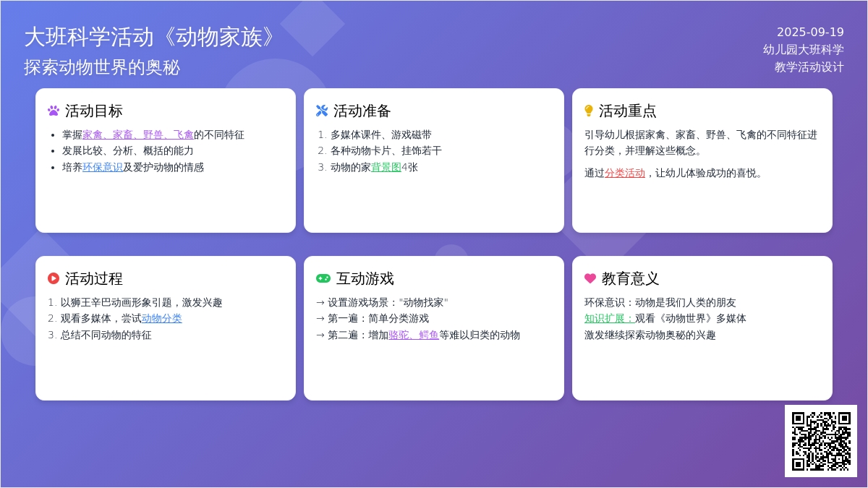Click the purple 骆驼、鳄鱼 link

tap(413, 335)
